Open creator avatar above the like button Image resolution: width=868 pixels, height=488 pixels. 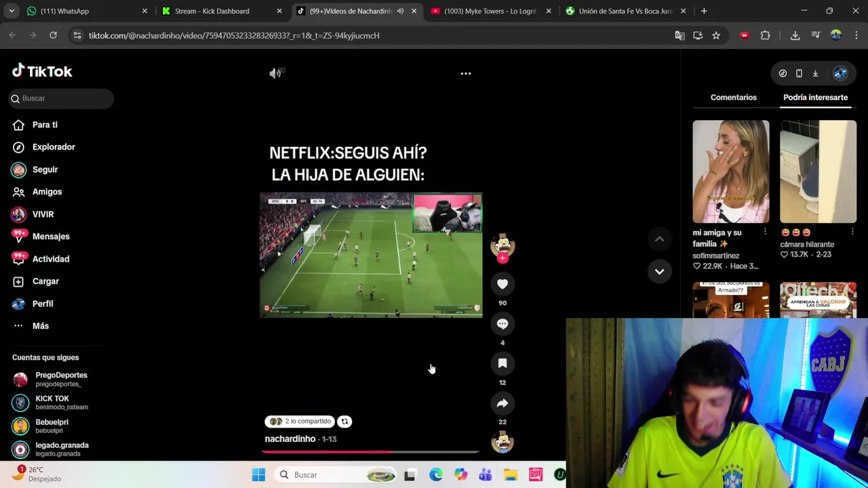tap(502, 245)
